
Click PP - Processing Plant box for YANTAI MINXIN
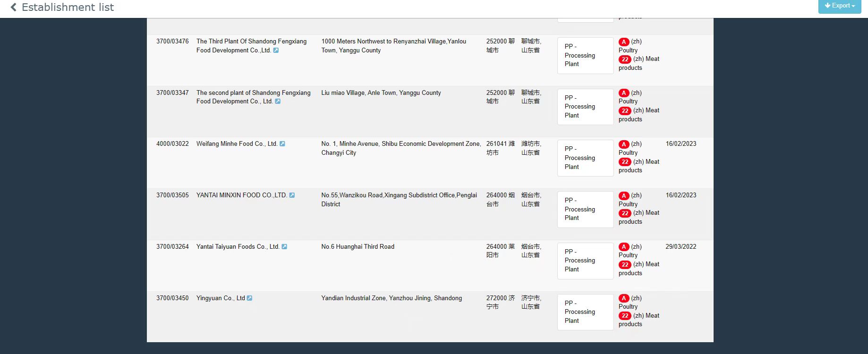[x=586, y=209]
